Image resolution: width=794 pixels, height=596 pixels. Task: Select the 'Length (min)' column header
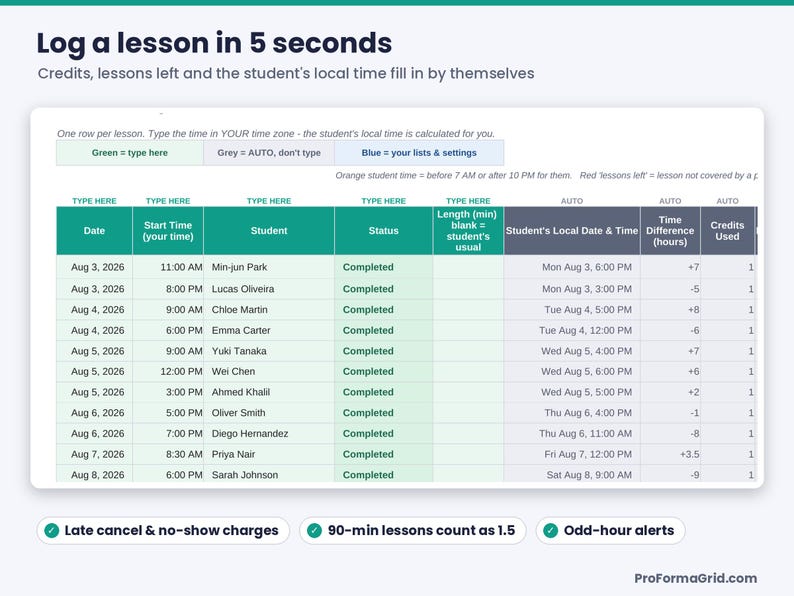tap(468, 230)
